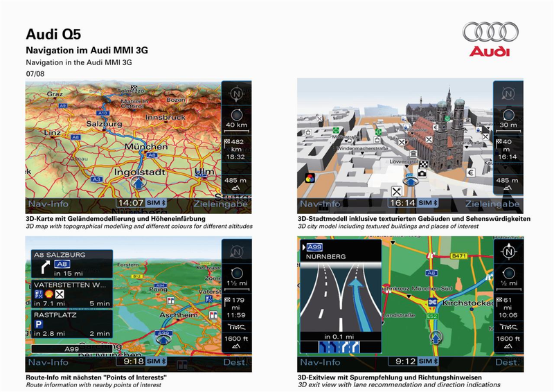The image size is (554, 392).
Task: Tap the compass icon on the 16:14 city model screen
Action: (508, 94)
